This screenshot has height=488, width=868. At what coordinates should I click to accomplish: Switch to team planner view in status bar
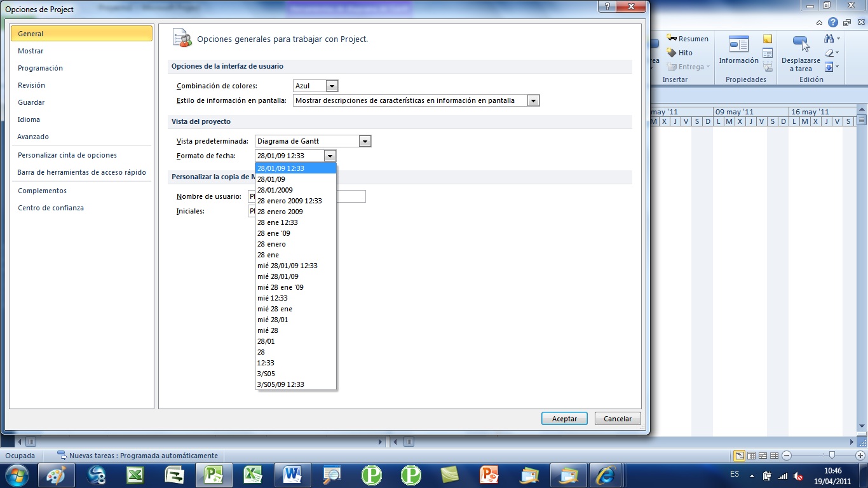763,456
